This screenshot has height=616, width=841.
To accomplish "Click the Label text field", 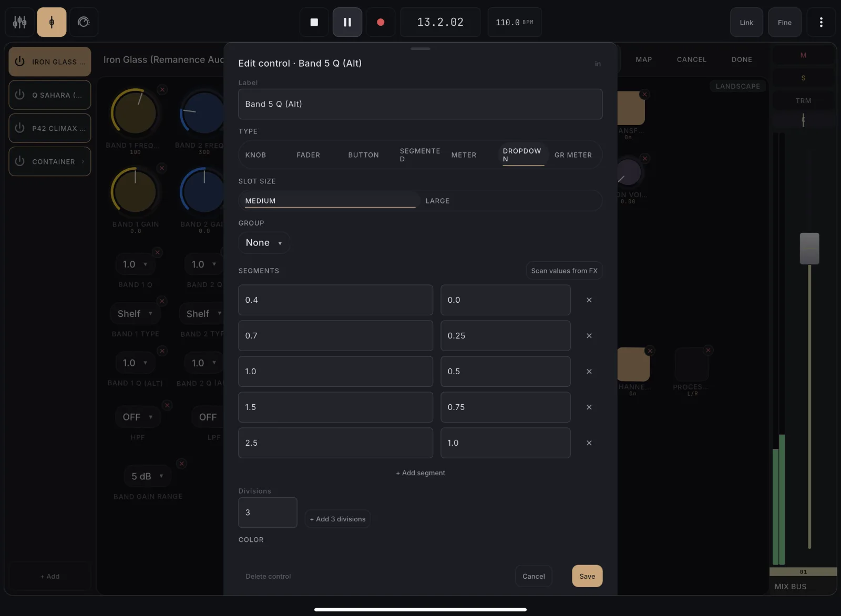I will 420,104.
